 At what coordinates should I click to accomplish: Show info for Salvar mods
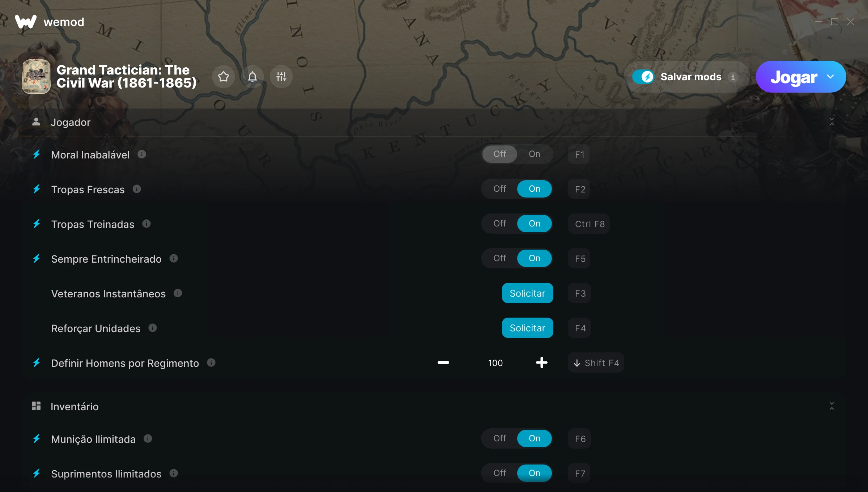point(733,77)
